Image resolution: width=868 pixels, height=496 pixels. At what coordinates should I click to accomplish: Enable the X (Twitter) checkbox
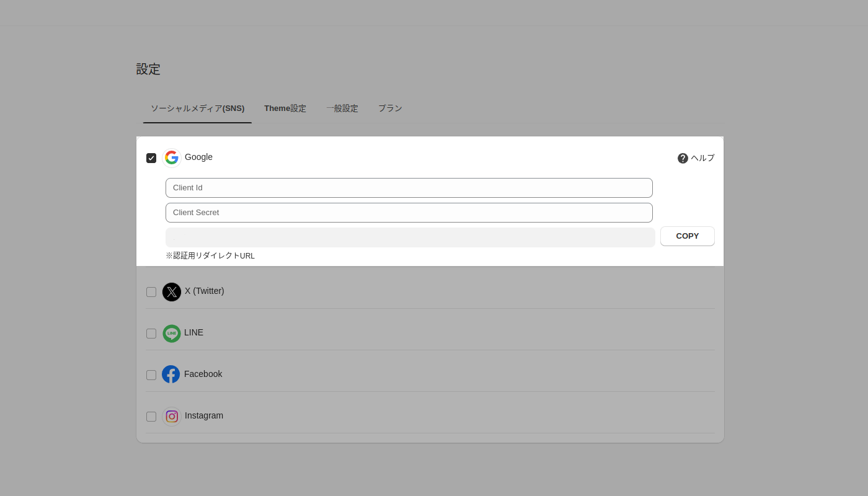point(151,292)
